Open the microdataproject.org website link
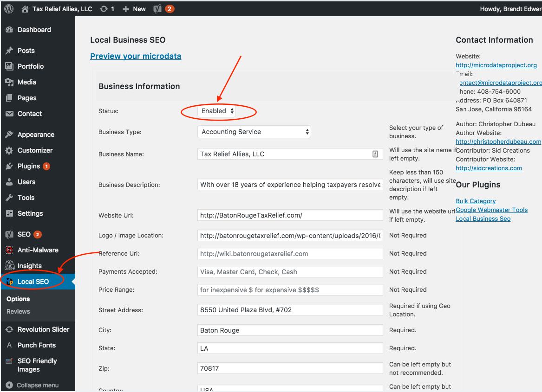 (x=496, y=65)
